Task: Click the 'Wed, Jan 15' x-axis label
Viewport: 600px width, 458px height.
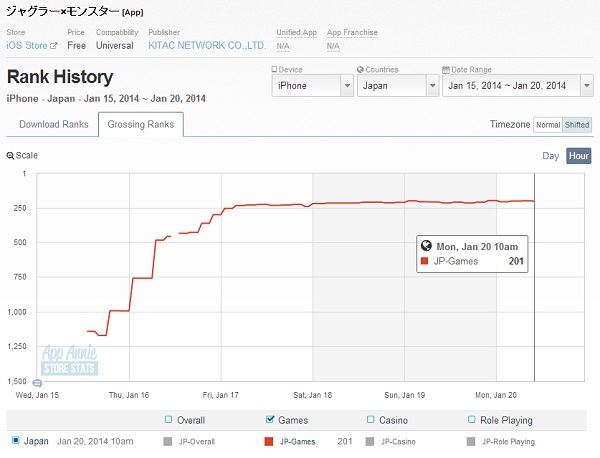Action: point(37,395)
